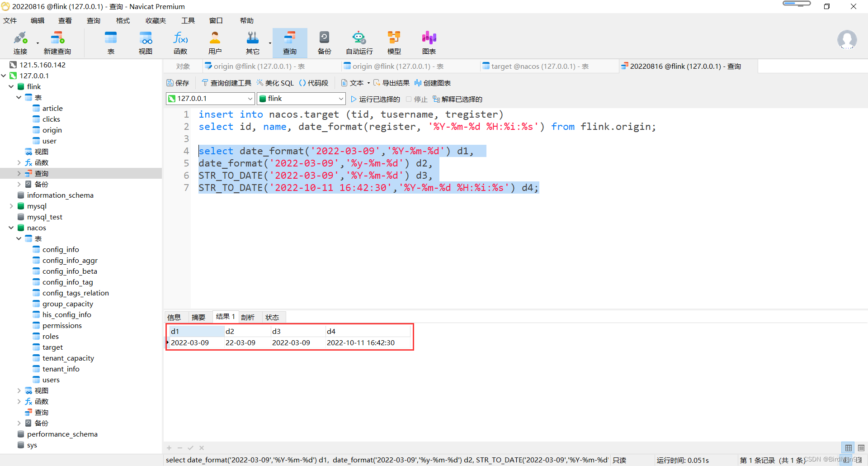Open the Model (模型) toolbar icon
Viewport: 868px width, 466px height.
click(394, 43)
